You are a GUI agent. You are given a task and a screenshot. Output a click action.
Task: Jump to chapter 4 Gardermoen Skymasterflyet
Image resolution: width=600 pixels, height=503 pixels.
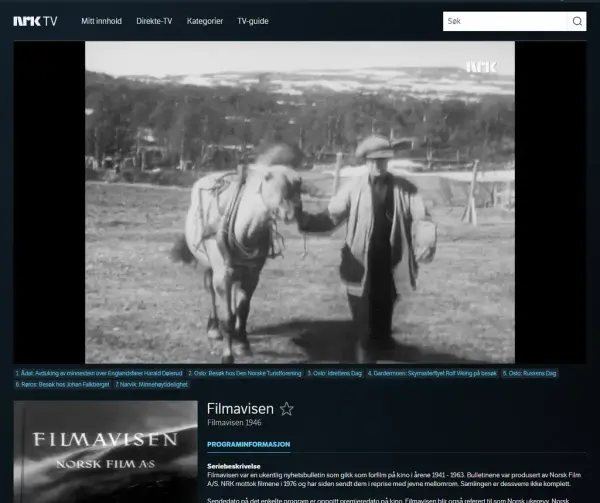tap(432, 373)
